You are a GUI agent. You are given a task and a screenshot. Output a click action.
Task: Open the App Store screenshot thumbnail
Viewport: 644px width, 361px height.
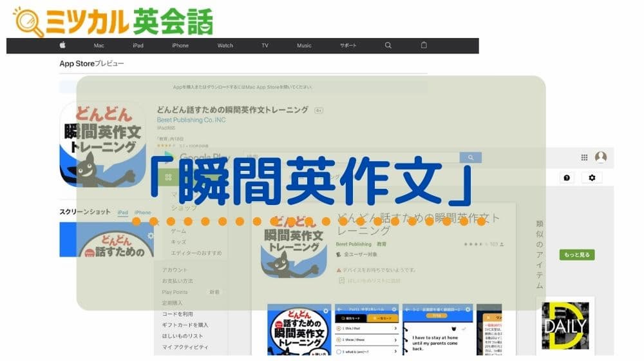pyautogui.click(x=107, y=240)
